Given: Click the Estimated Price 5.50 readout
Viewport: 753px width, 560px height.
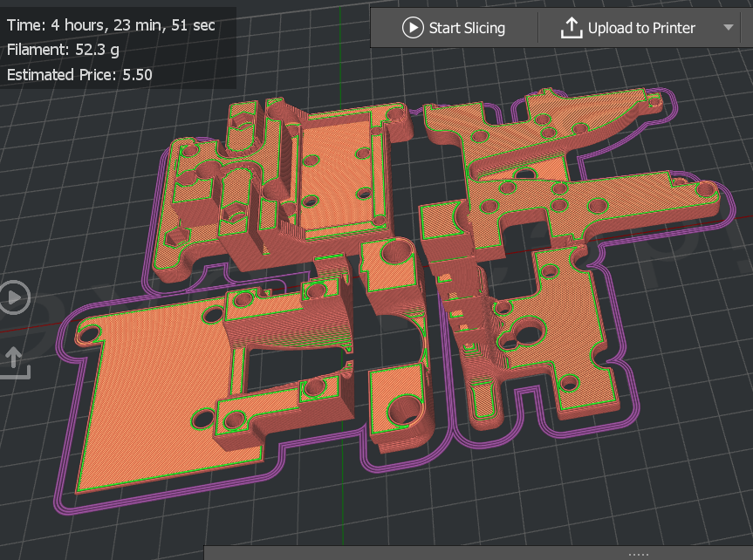Looking at the screenshot, I should [79, 75].
